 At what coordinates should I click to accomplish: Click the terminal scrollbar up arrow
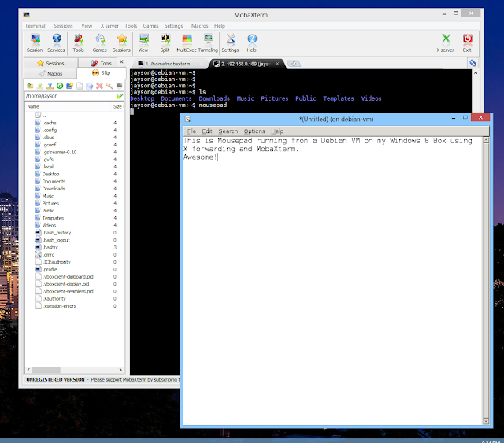point(476,73)
